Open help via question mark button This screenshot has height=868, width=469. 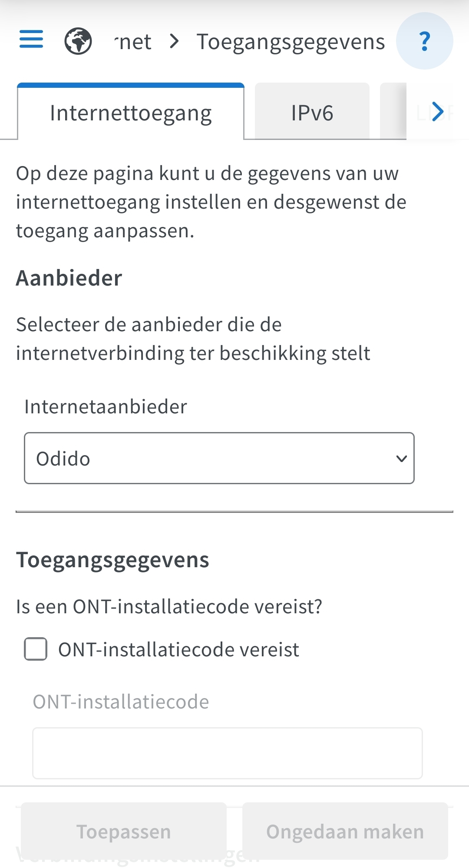point(425,41)
